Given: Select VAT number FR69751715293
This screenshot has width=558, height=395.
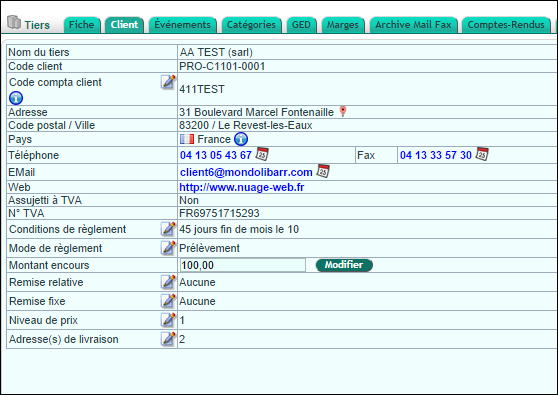Looking at the screenshot, I should point(219,213).
